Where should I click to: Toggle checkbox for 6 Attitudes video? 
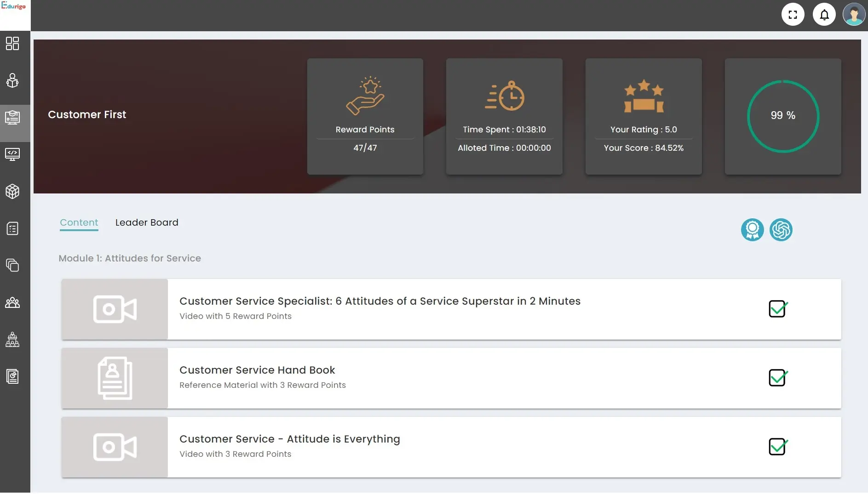(778, 309)
